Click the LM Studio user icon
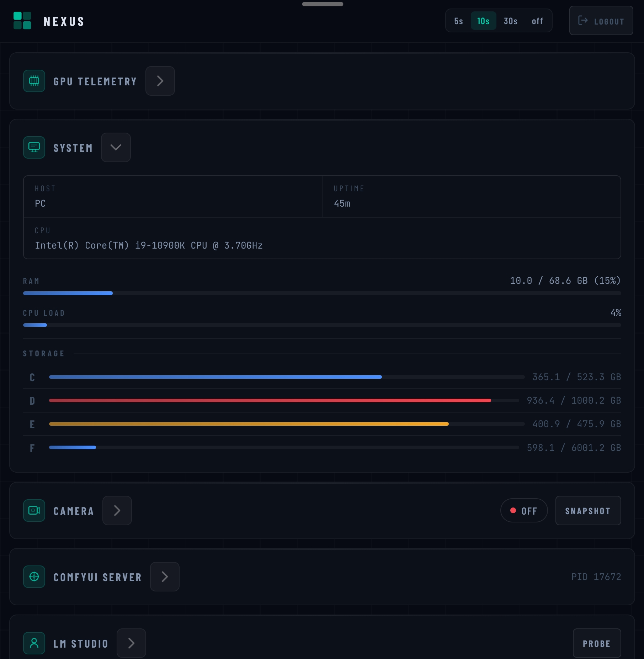The image size is (644, 659). [34, 643]
